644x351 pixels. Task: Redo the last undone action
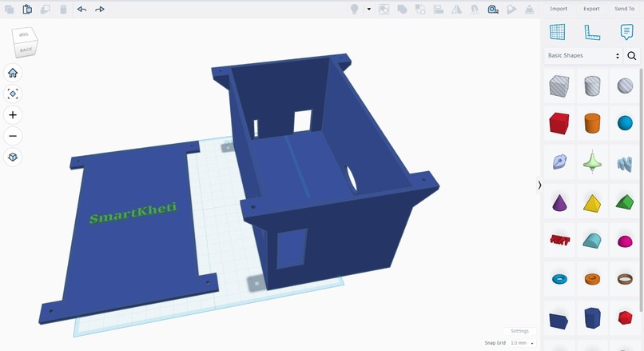pyautogui.click(x=100, y=9)
